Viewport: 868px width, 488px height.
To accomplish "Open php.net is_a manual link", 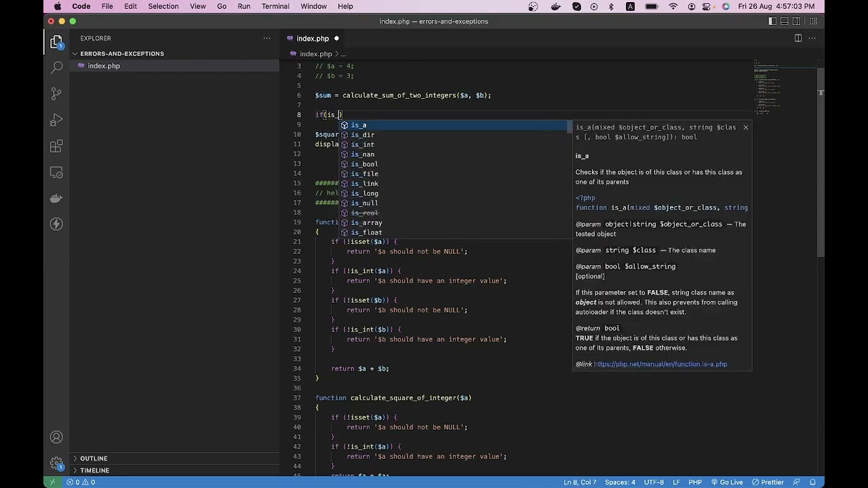I will tap(660, 364).
